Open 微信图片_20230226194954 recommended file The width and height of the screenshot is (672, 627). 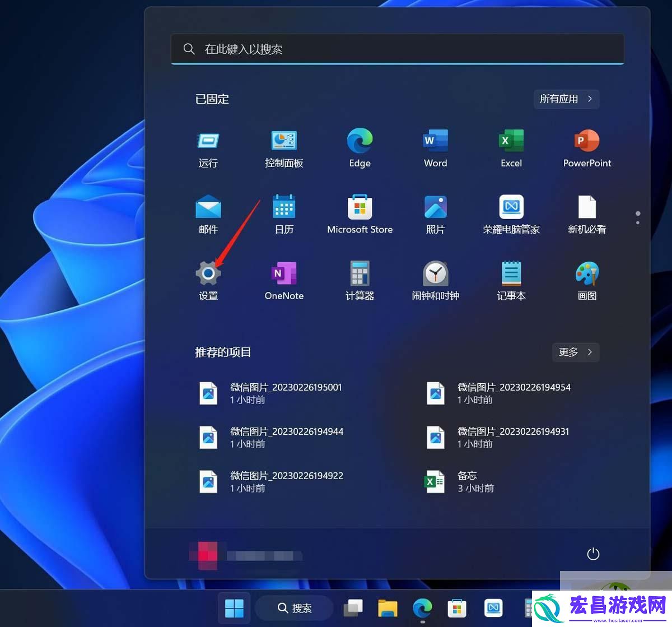point(499,393)
